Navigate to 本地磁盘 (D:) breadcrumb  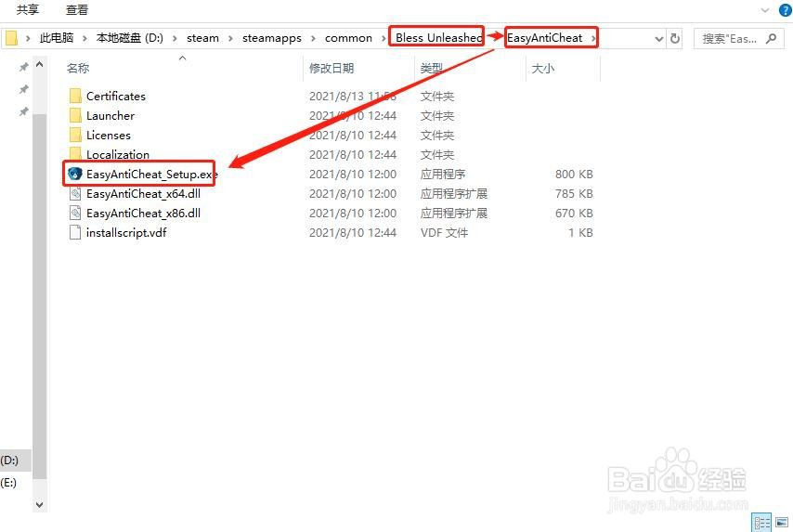click(129, 38)
